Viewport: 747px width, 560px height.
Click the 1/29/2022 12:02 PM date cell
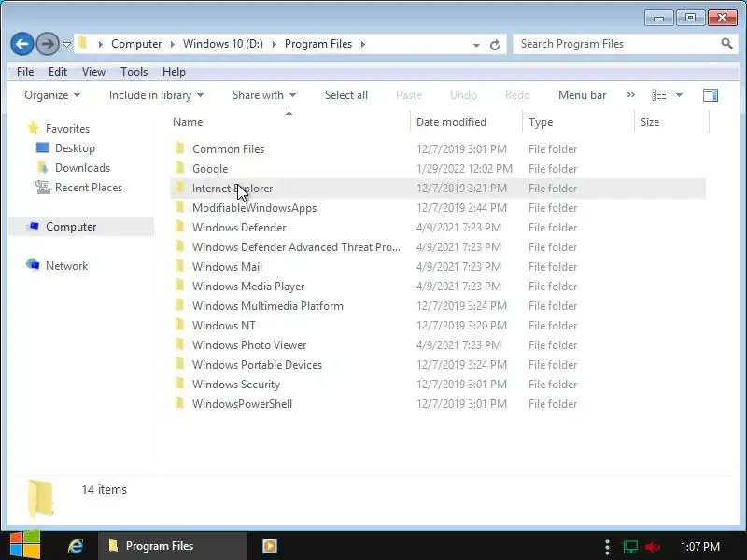(464, 169)
